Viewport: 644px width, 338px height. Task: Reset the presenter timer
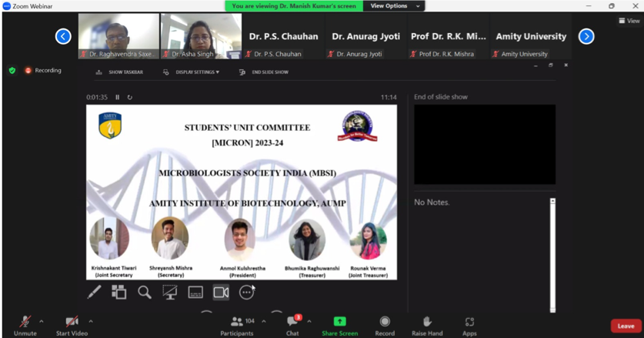(130, 98)
